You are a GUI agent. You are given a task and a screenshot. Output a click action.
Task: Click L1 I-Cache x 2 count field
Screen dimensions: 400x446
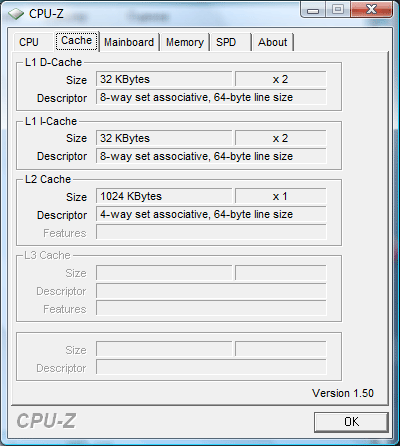[x=281, y=138]
